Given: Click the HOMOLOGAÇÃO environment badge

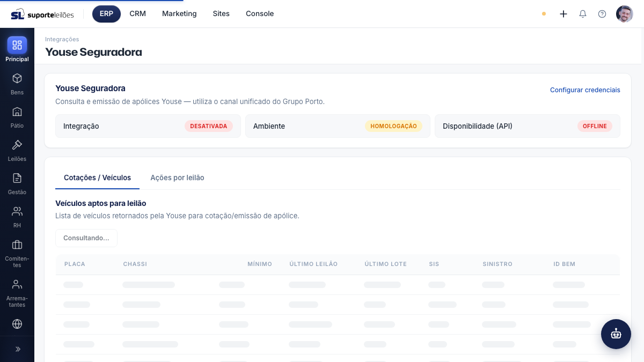Looking at the screenshot, I should point(393,126).
